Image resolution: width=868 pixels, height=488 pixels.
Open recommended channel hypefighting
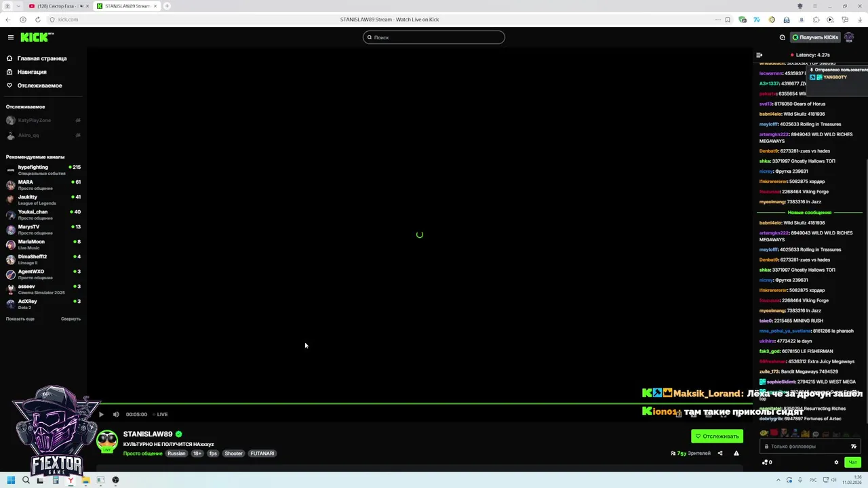[43, 169]
